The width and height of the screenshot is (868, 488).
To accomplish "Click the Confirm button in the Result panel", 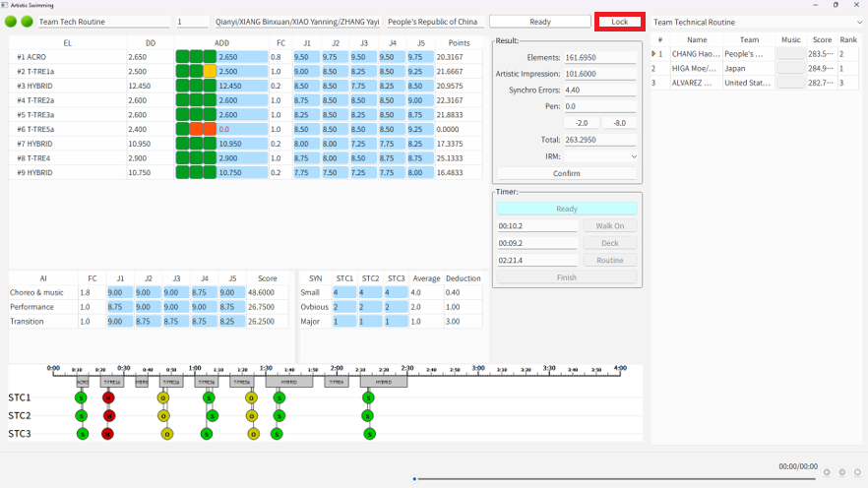I will [566, 173].
